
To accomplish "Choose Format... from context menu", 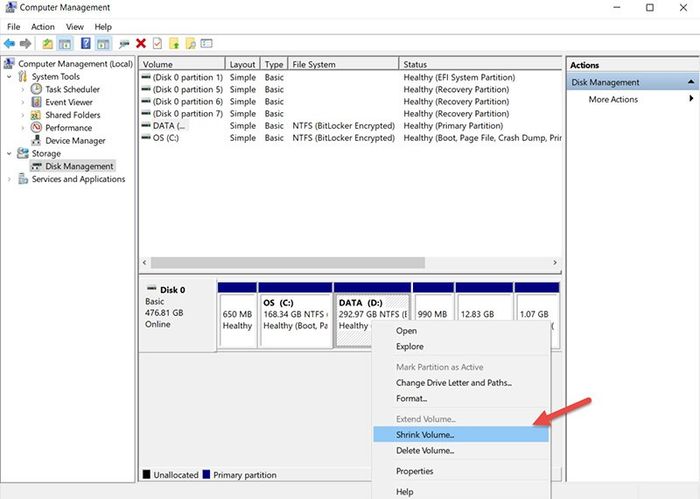I will (x=461, y=399).
